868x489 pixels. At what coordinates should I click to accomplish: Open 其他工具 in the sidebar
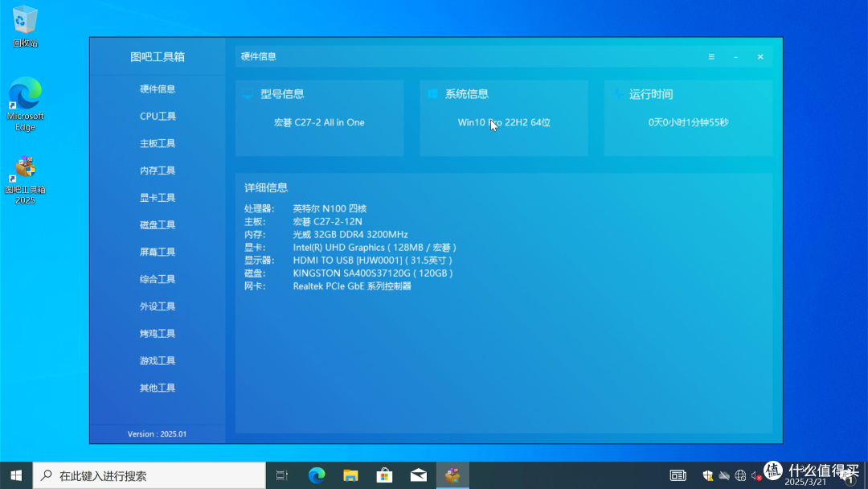coord(158,388)
